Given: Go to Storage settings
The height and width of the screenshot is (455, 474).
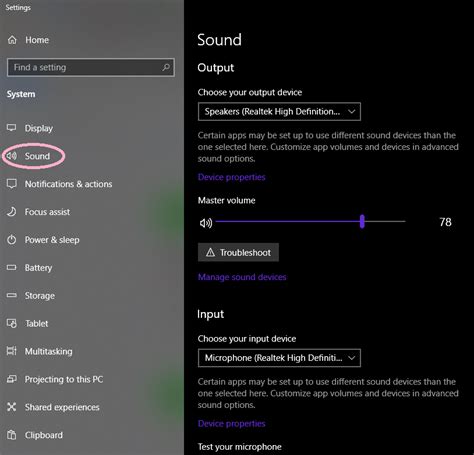Looking at the screenshot, I should coord(40,295).
